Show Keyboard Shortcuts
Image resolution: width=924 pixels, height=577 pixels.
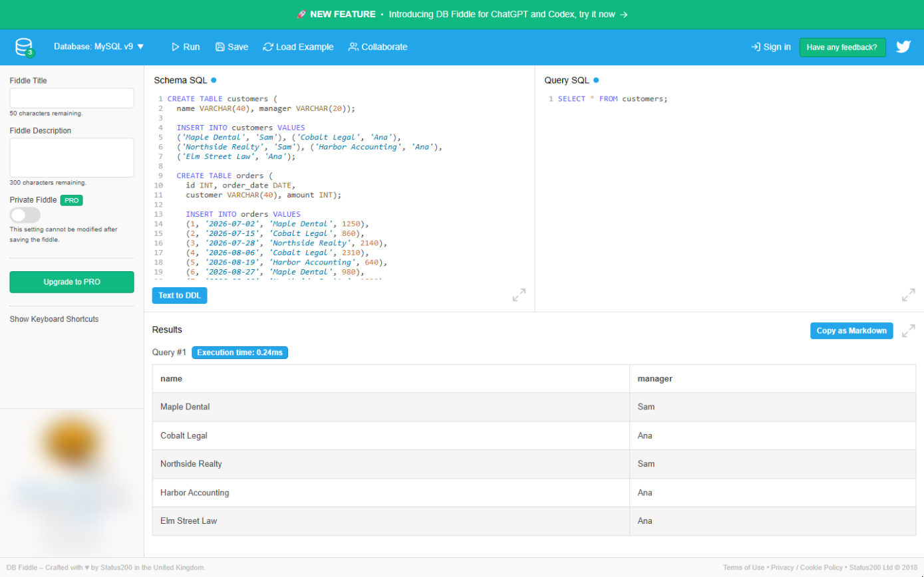54,319
